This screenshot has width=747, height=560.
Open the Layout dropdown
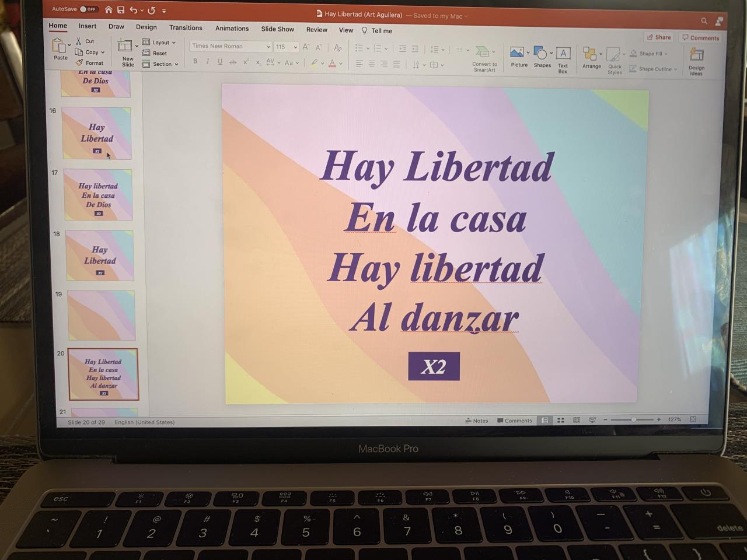point(159,42)
